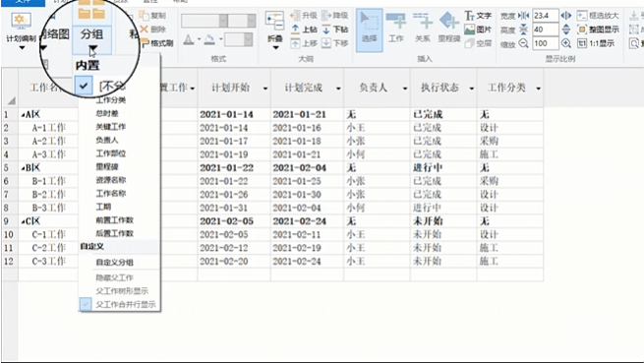Open the 分组 grouping dropdown arrow

coord(92,49)
